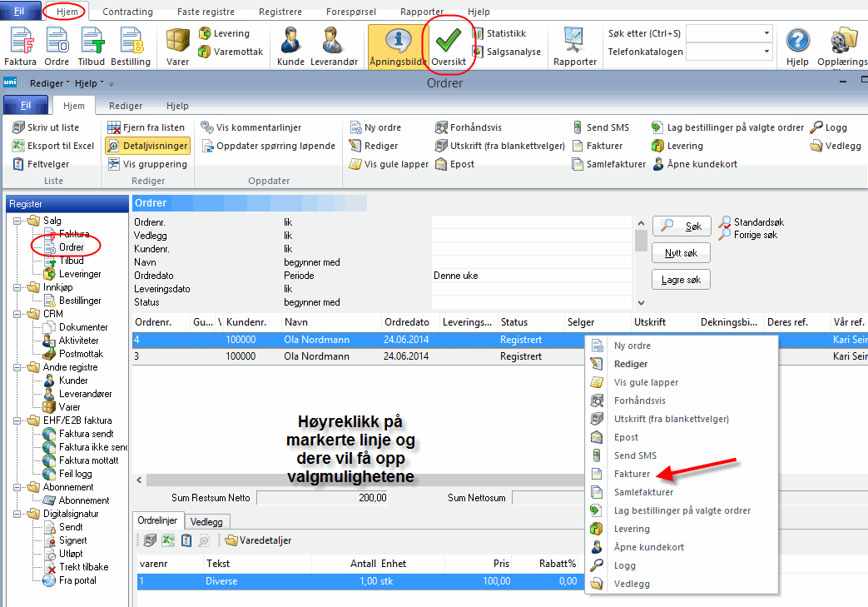Collapse the Salg tree node

[18, 221]
